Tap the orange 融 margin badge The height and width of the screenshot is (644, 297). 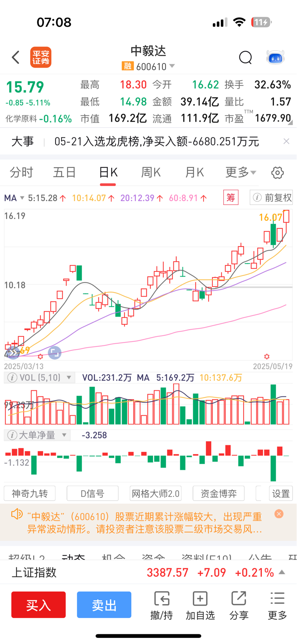127,66
